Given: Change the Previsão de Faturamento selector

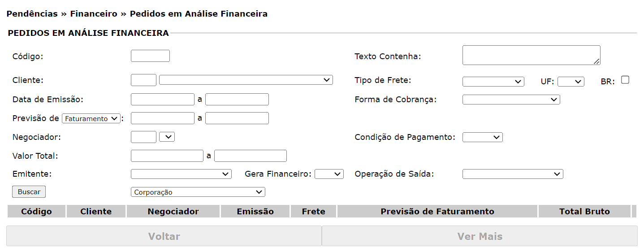Looking at the screenshot, I should [91, 119].
